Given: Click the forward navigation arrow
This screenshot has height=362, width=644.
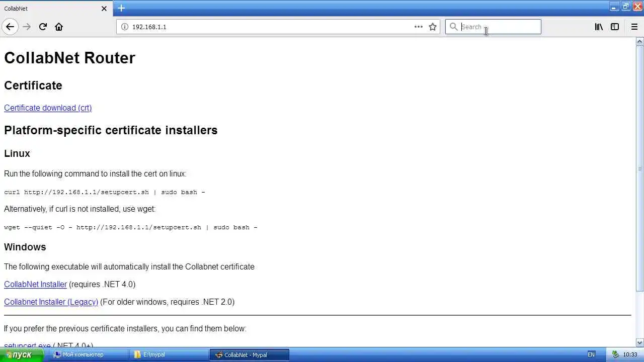Looking at the screenshot, I should [x=27, y=27].
